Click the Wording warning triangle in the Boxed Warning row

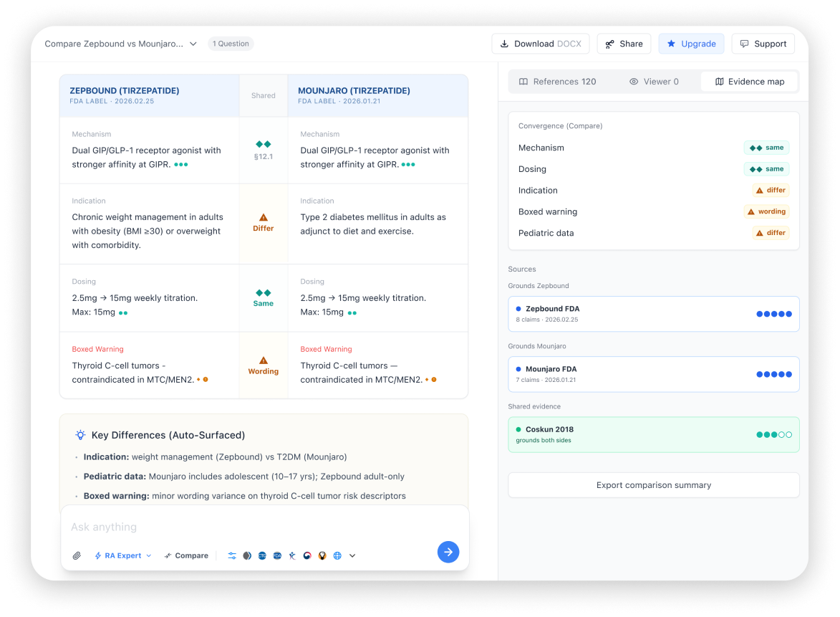coord(263,360)
